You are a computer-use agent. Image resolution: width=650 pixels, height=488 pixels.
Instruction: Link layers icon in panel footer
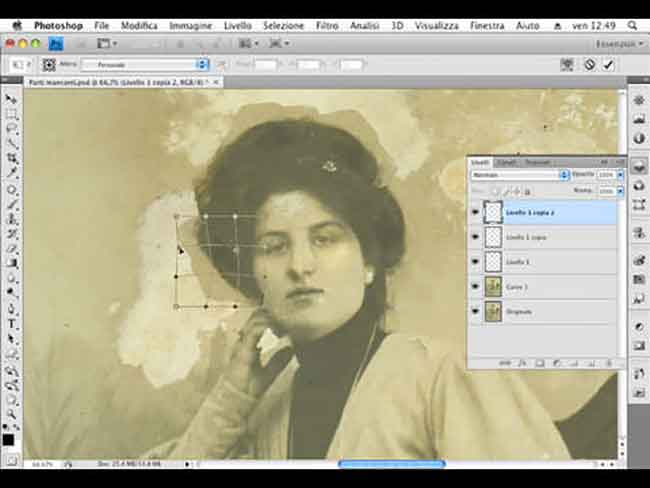point(504,364)
